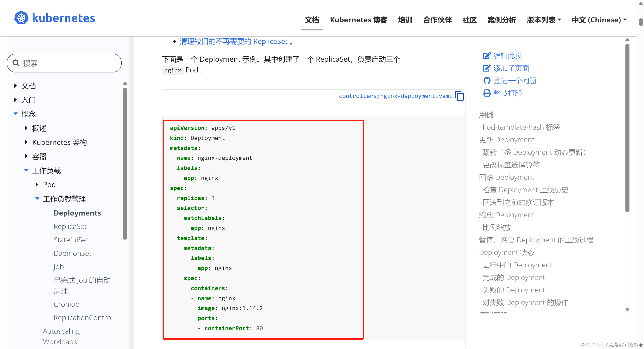Click the sidebar scrollbar up arrow
Screen dimensions: 644x349
[x=125, y=83]
